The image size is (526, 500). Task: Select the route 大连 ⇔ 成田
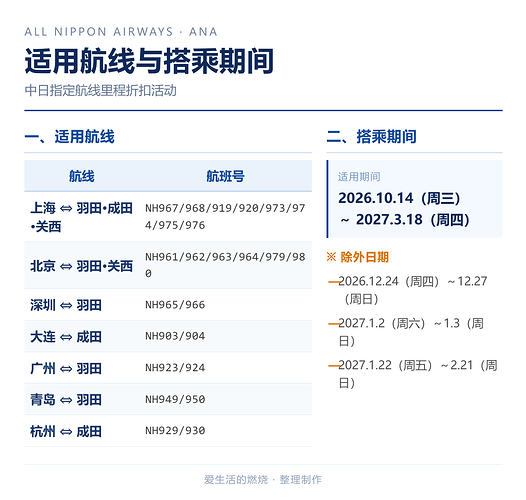pos(66,337)
